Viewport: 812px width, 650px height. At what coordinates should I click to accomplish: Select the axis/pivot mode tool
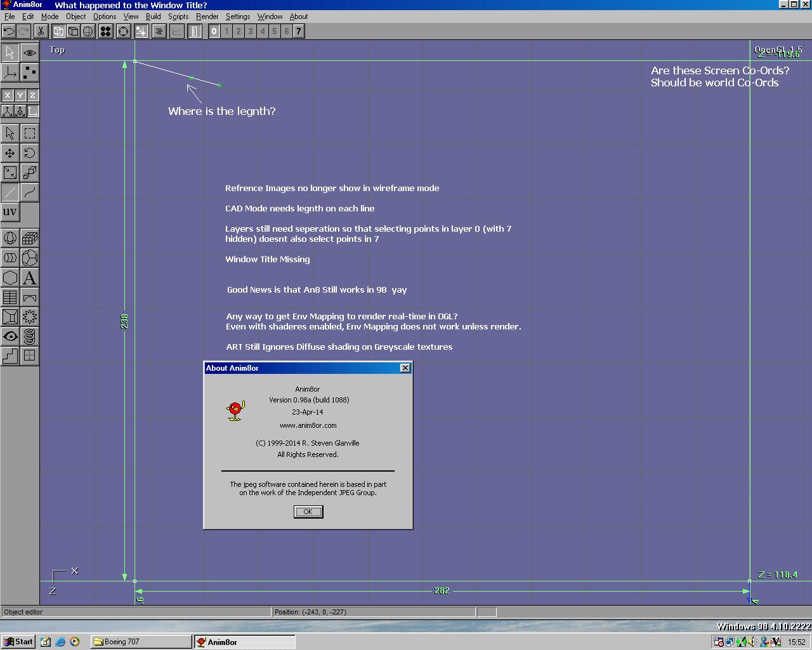10,72
